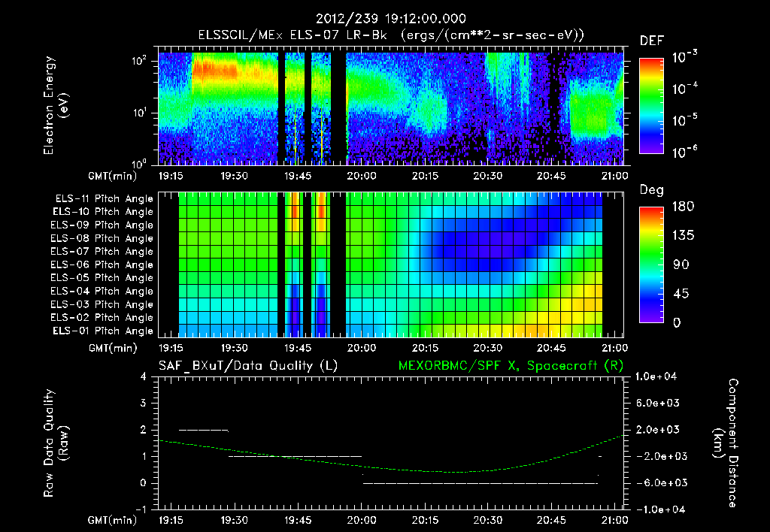The width and height of the screenshot is (770, 532).
Task: Select the SAF_BXuT/Data Quality (L) heading
Action: point(248,366)
